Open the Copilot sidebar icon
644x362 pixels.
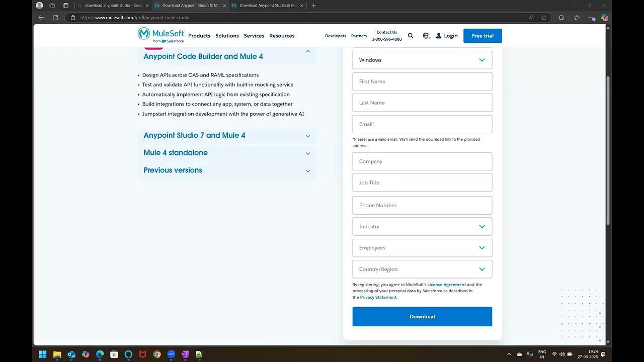click(x=605, y=17)
